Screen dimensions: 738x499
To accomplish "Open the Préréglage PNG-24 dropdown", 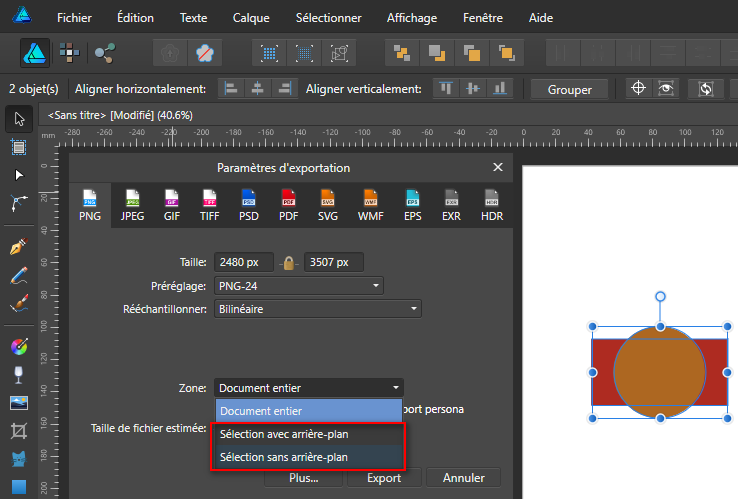I will [299, 286].
